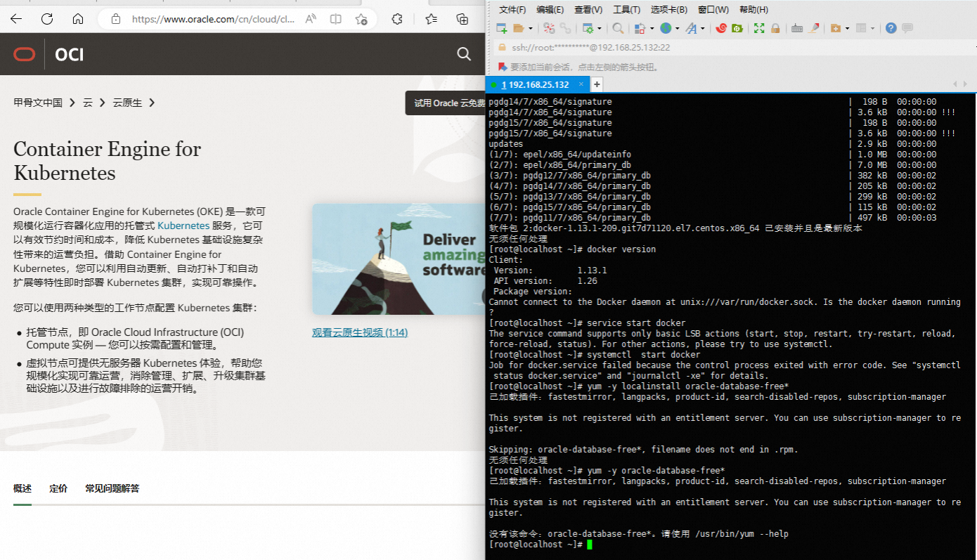Screen dimensions: 977x560
Task: Open browser Extensions puzzle icon
Action: [397, 19]
